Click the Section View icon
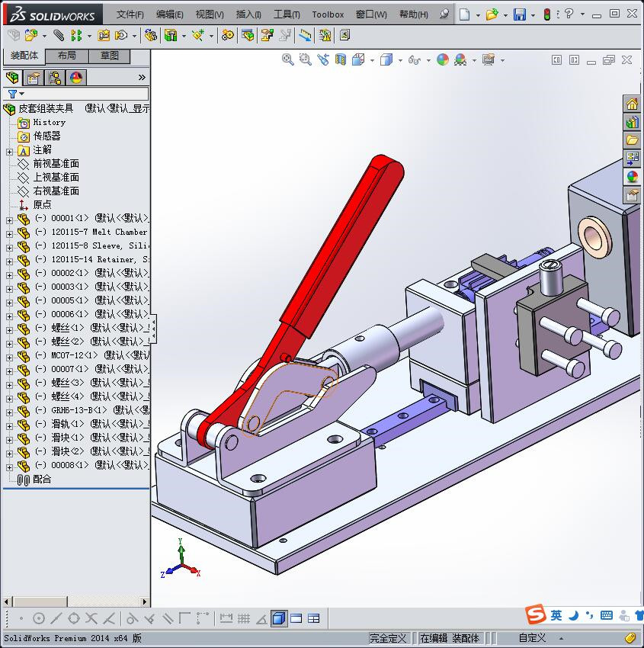Screen dimensions: 644x648 tap(341, 60)
